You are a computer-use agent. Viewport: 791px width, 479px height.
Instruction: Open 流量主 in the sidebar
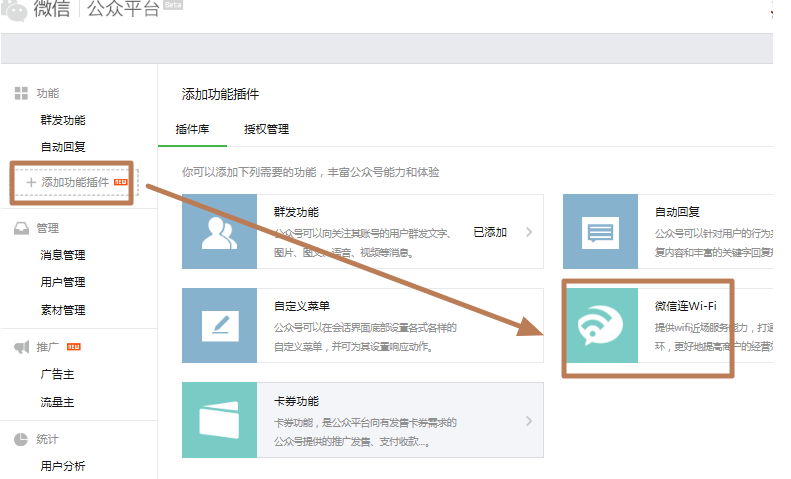point(58,402)
